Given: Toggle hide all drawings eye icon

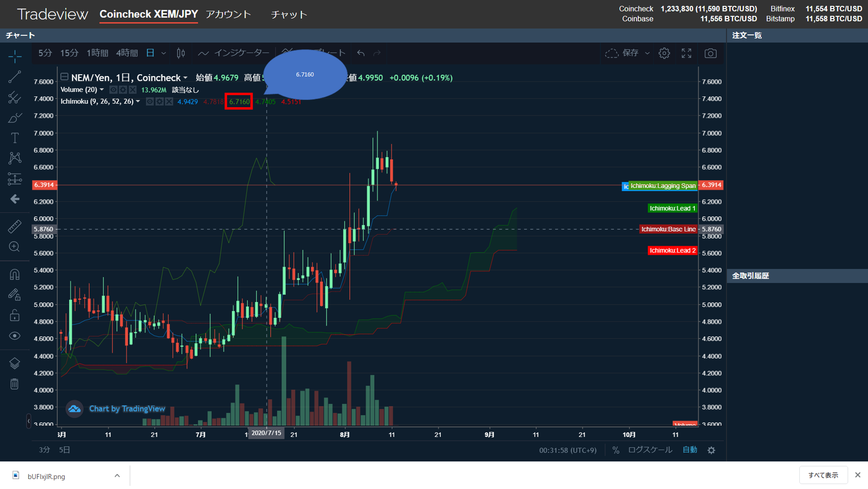Looking at the screenshot, I should pyautogui.click(x=14, y=336).
